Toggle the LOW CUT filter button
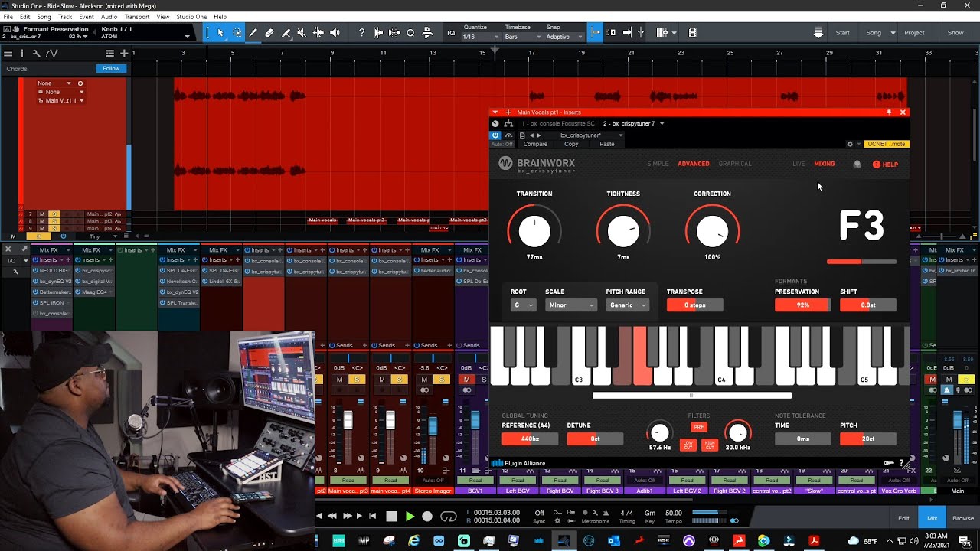The width and height of the screenshot is (980, 551). click(x=688, y=445)
